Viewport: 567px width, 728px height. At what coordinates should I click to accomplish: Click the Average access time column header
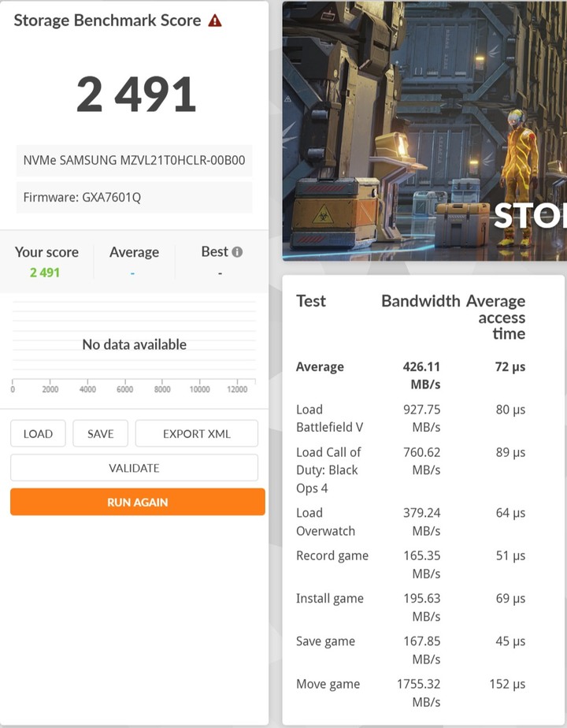(x=496, y=318)
